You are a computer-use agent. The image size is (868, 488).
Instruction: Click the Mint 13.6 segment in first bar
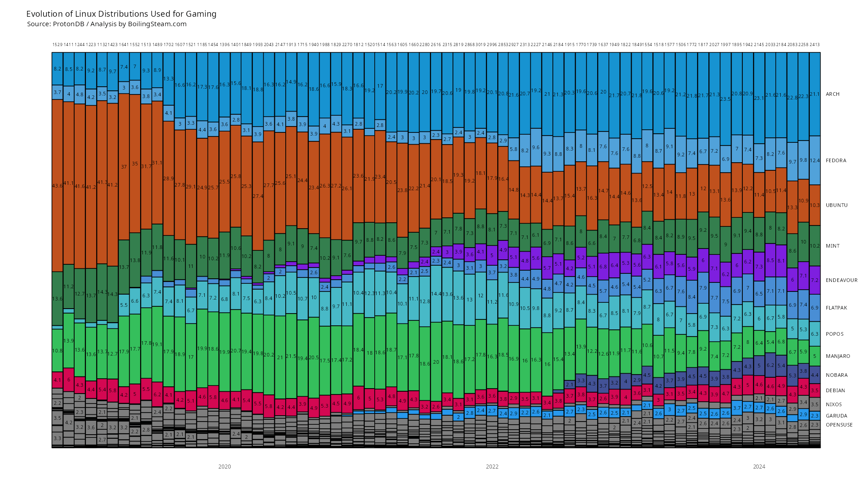click(x=57, y=299)
